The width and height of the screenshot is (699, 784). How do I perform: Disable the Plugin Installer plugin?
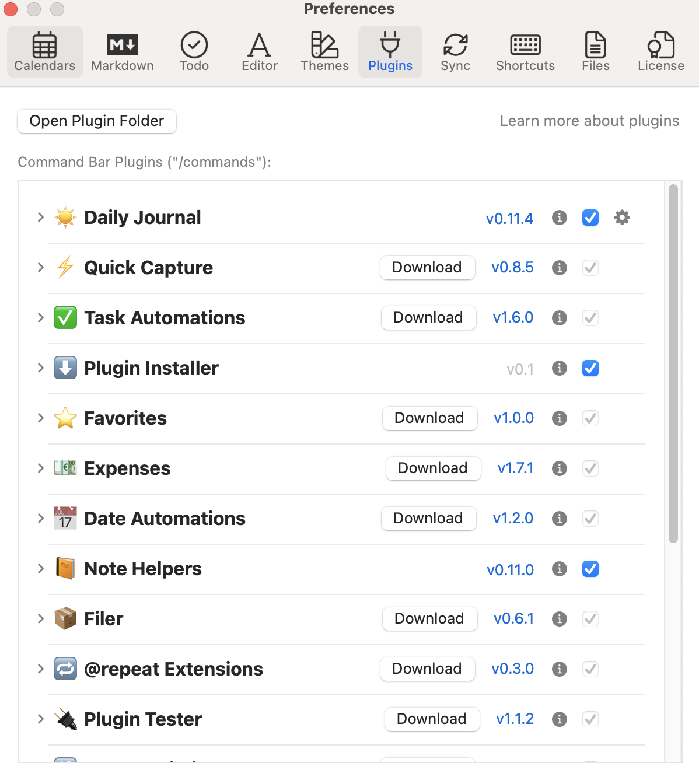pos(590,368)
